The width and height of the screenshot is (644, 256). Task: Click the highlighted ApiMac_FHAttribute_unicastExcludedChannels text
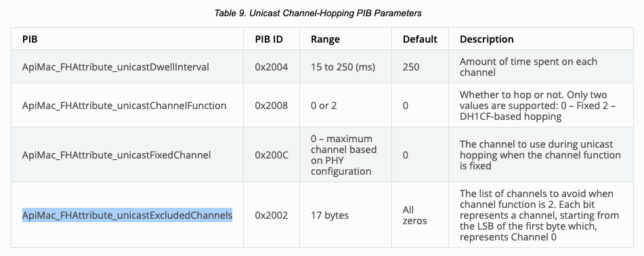(127, 215)
